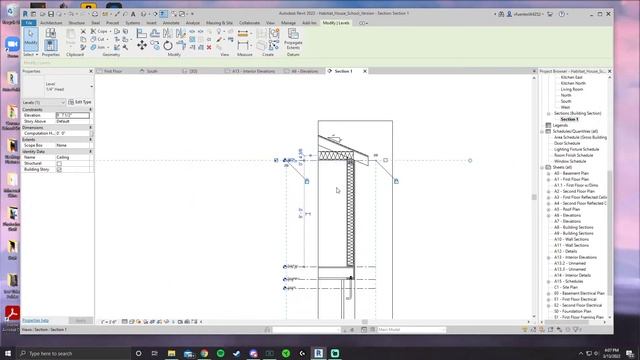Collapse the Identity Data section
The height and width of the screenshot is (360, 640).
pyautogui.click(x=91, y=151)
